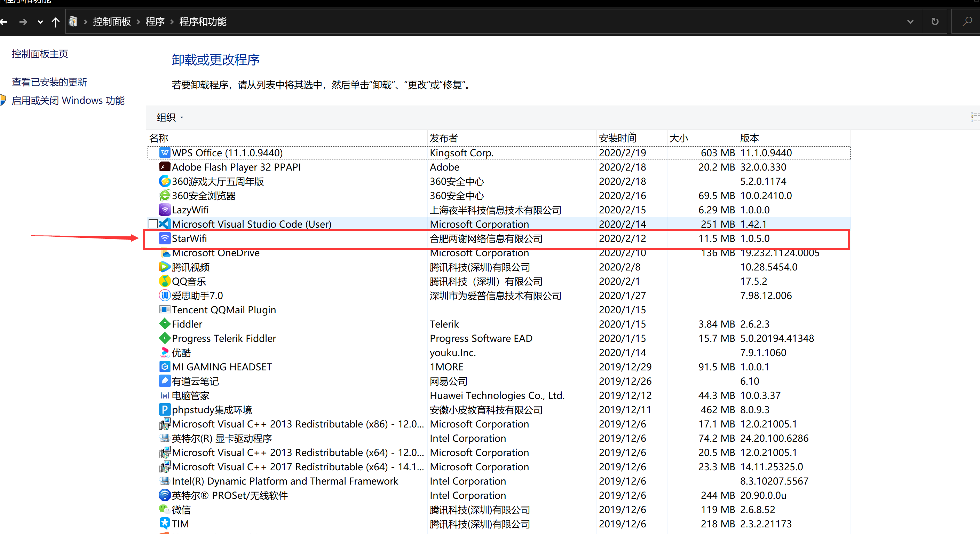The width and height of the screenshot is (980, 534).
Task: Tick the Microsoft Visual Studio Code checkbox
Action: point(153,224)
